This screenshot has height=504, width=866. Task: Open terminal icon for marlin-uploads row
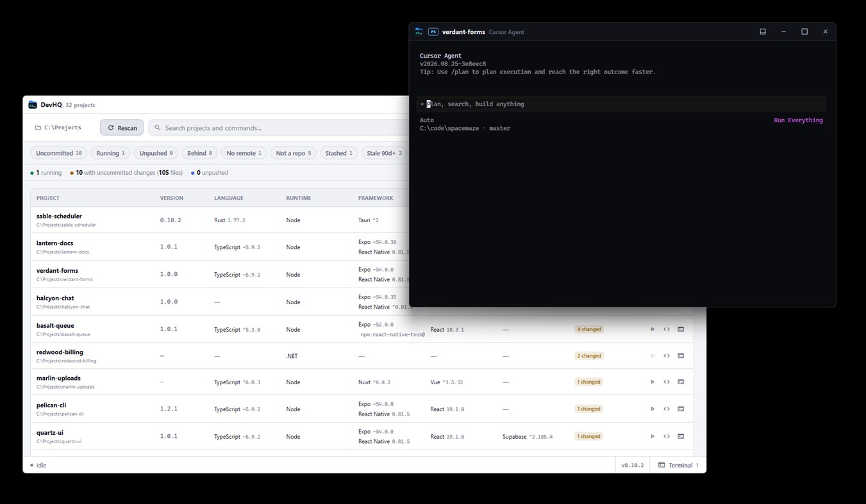681,382
